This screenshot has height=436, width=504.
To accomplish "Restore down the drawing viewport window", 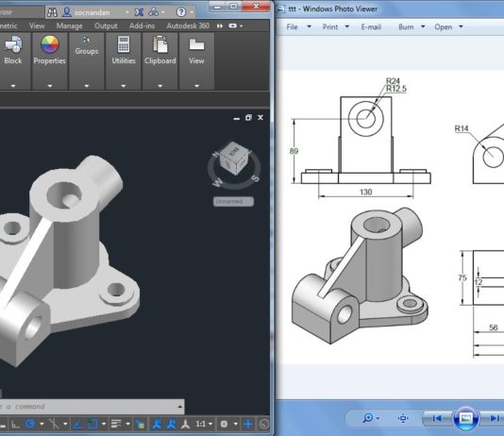I will [x=248, y=118].
